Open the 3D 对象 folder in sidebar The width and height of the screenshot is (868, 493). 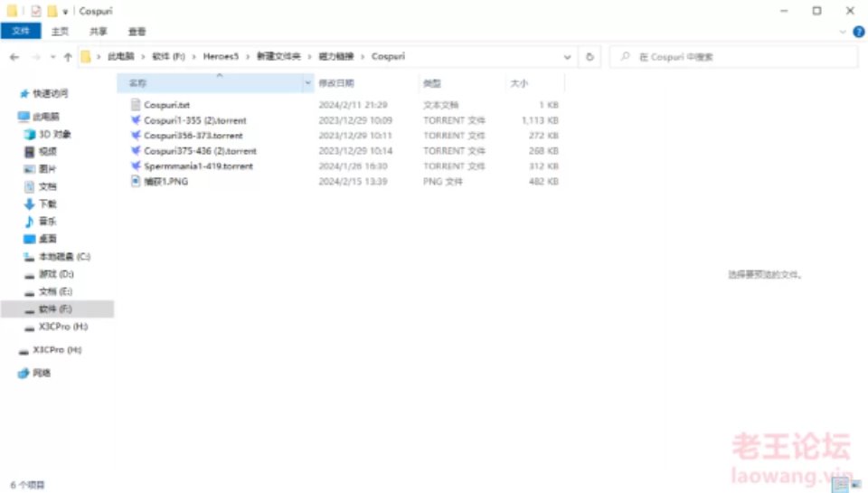tap(54, 134)
